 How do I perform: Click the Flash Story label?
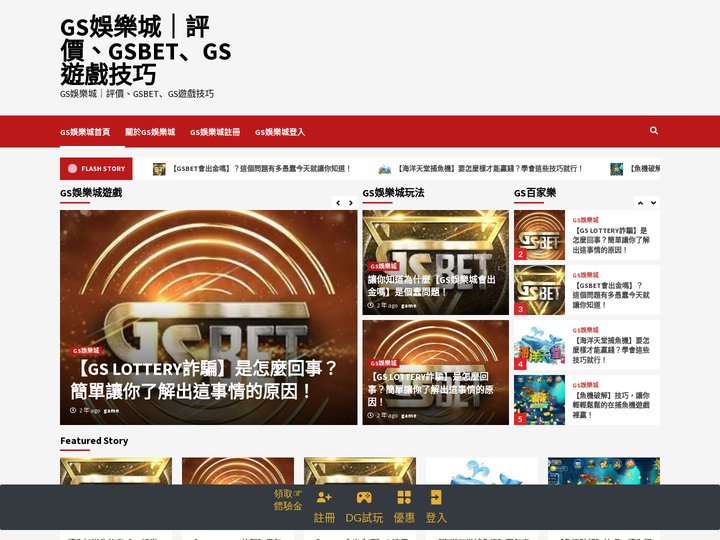(x=96, y=169)
